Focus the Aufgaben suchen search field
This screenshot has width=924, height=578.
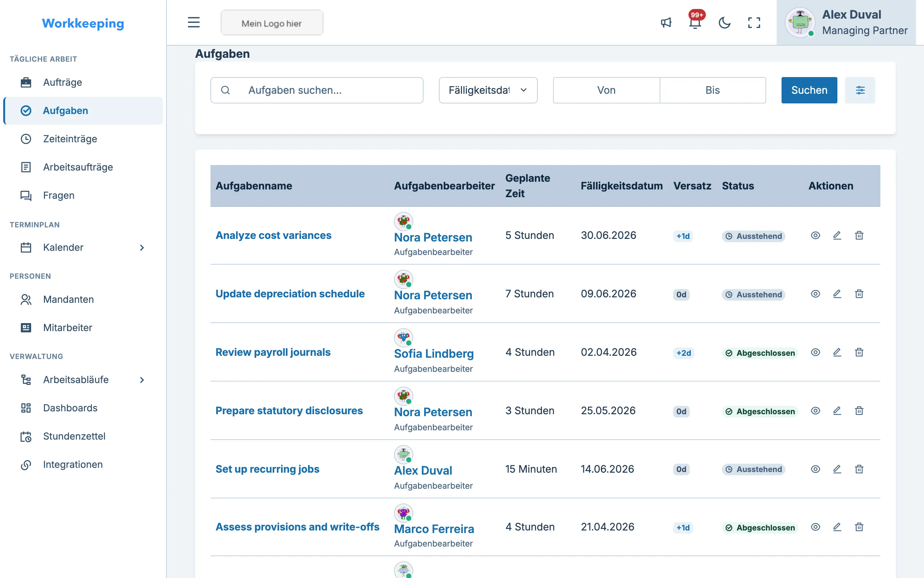coord(317,90)
